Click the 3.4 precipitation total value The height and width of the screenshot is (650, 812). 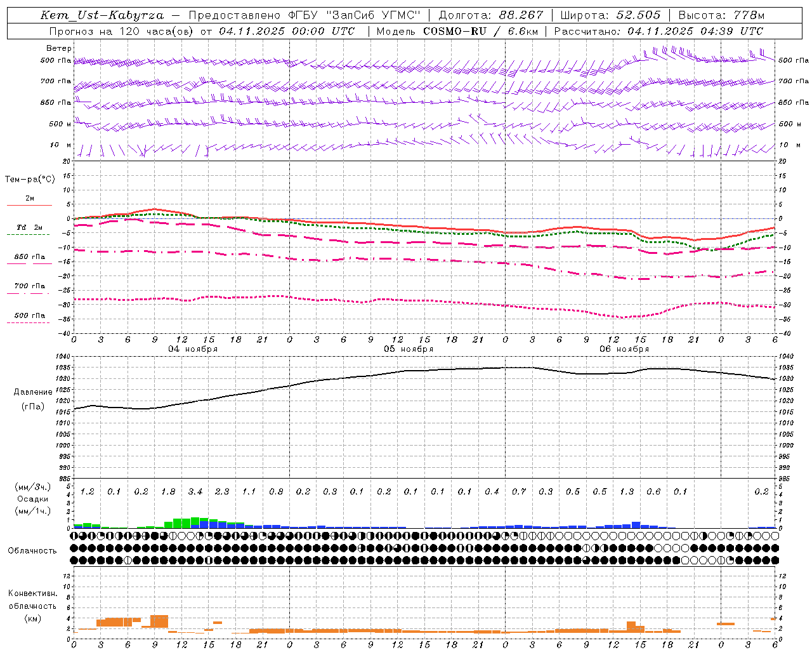pyautogui.click(x=195, y=492)
